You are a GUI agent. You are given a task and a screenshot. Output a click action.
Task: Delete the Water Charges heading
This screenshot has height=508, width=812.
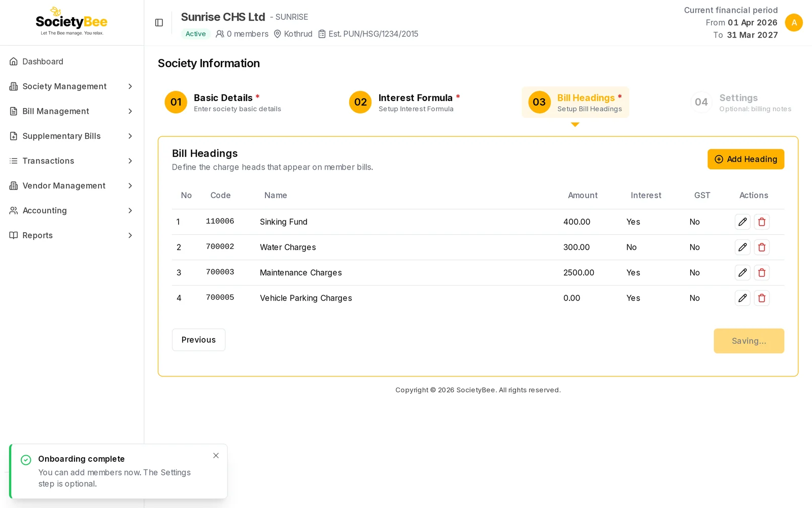tap(762, 247)
